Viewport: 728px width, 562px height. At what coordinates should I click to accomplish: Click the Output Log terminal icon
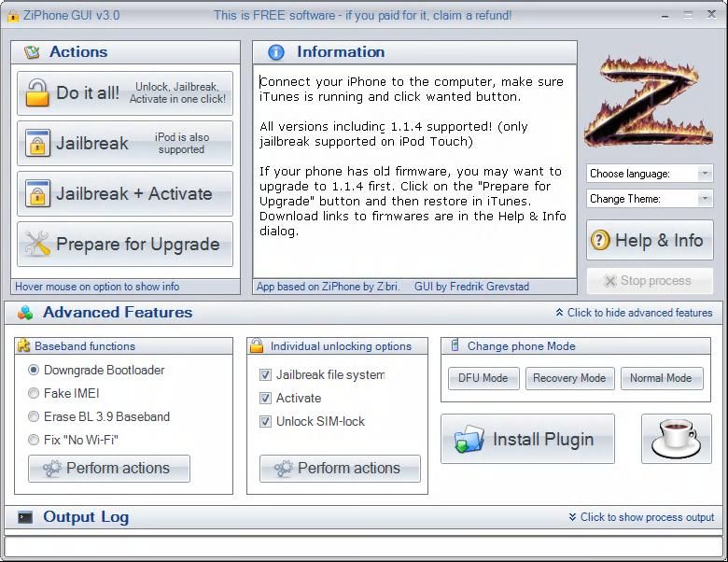(x=25, y=517)
